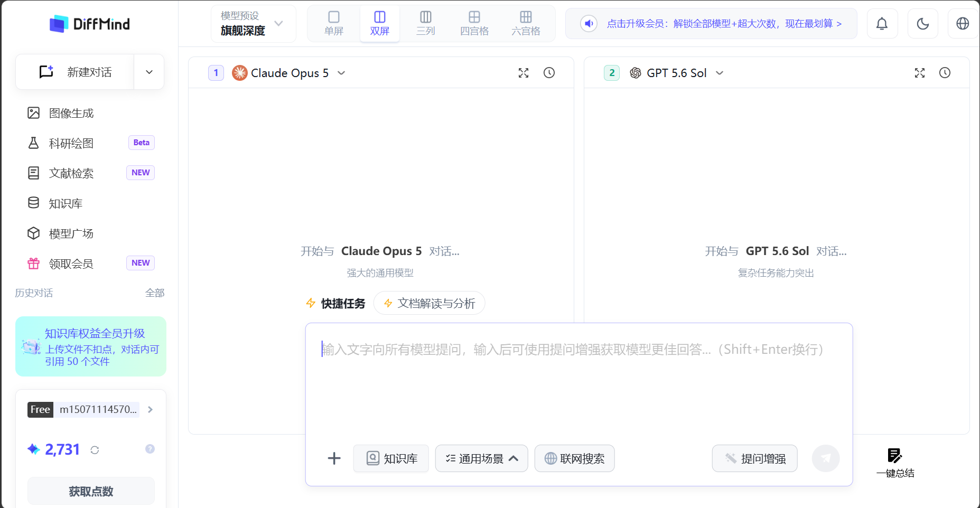Open 领取会员 in sidebar

pos(90,264)
